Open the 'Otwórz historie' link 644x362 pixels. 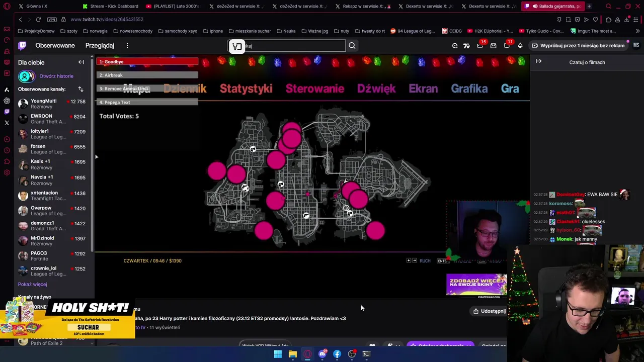56,76
